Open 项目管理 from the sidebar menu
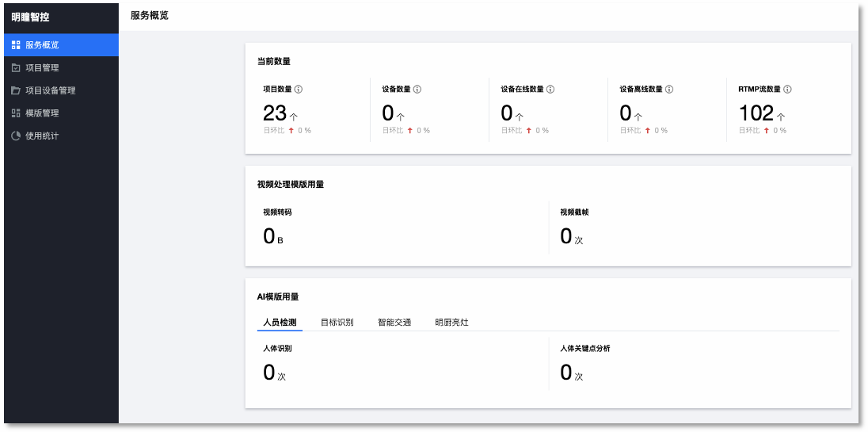The height and width of the screenshot is (432, 868). coord(42,68)
